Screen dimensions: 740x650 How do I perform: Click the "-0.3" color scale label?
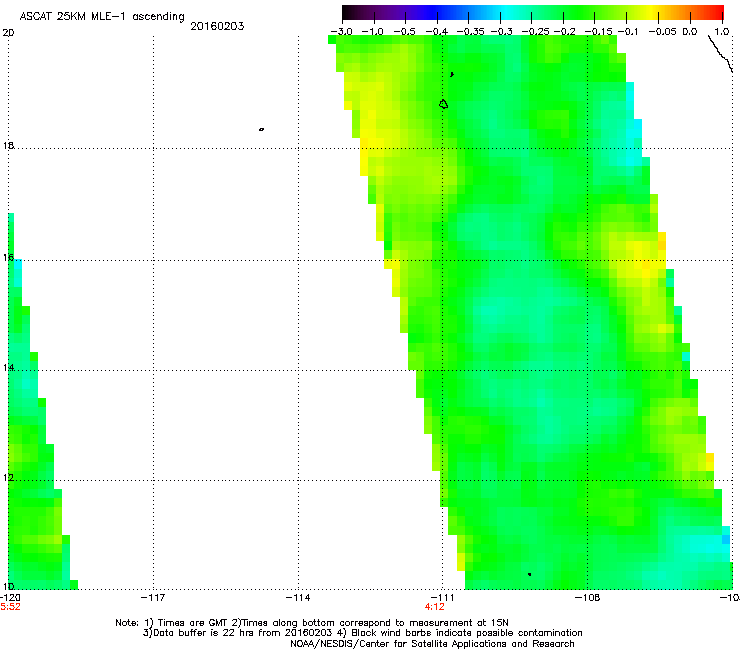tap(502, 32)
